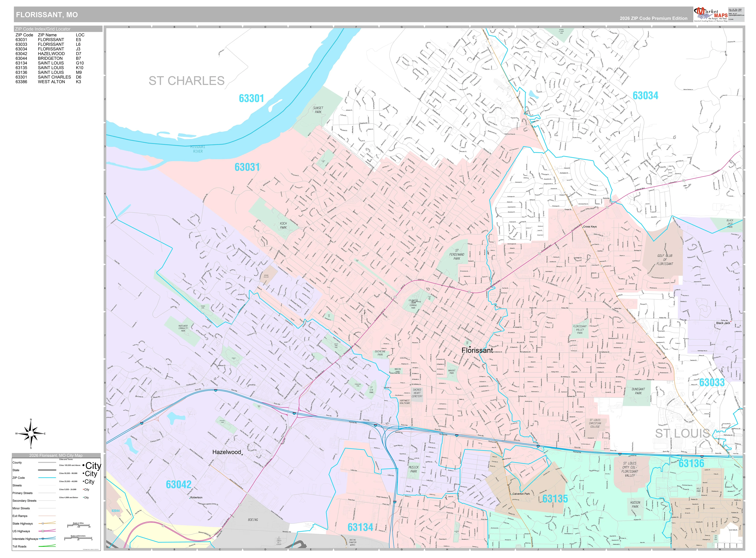Click the Cross Keys place label

[590, 227]
